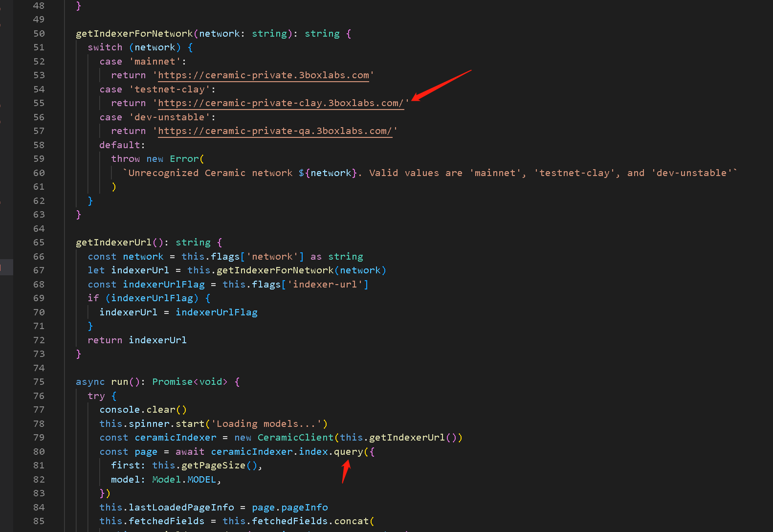Click the getIndexerUrl() call on line 79
Viewport: 773px width, 532px height.
pyautogui.click(x=413, y=438)
